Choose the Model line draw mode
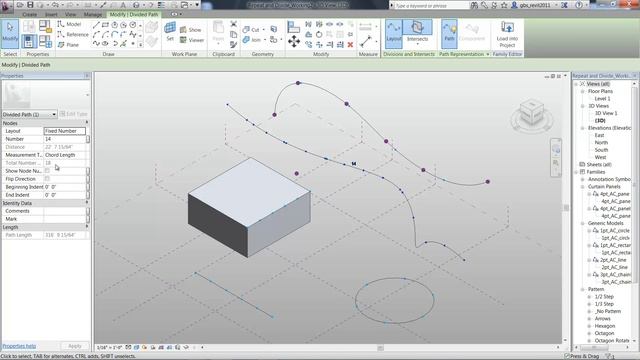Screen dimensions: 640x360 (69, 24)
